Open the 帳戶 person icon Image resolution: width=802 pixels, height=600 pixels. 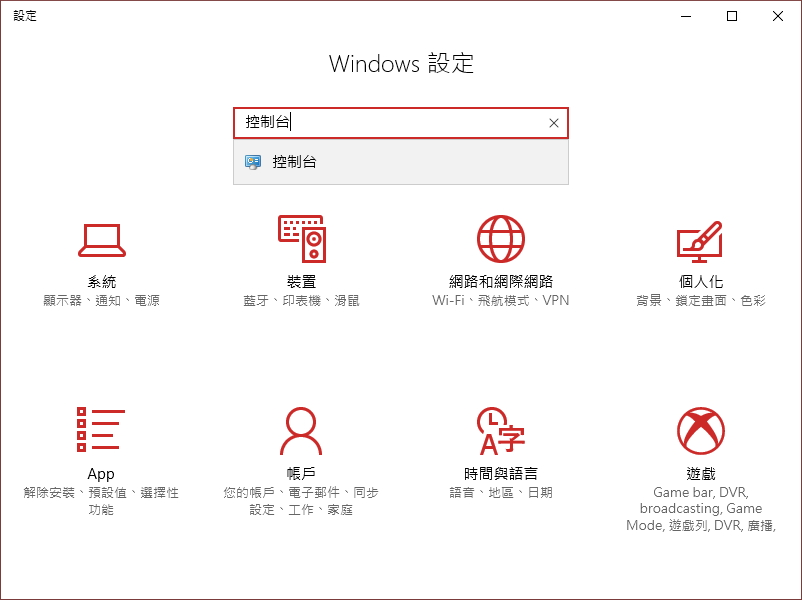(301, 431)
